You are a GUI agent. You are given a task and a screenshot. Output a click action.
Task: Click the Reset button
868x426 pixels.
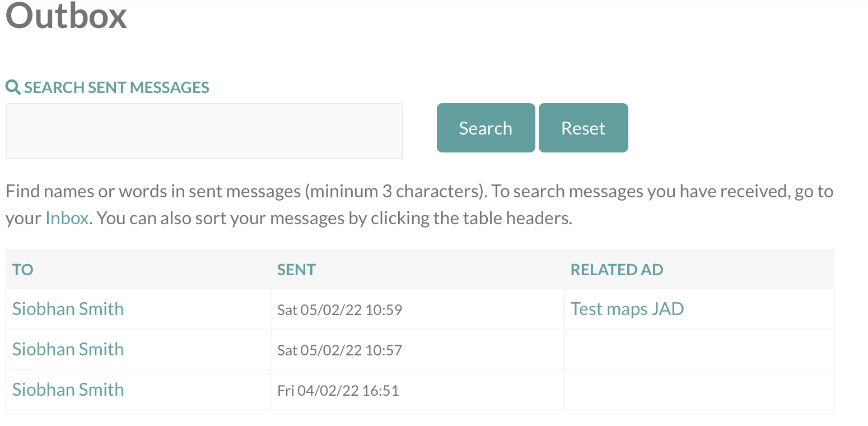pos(583,128)
